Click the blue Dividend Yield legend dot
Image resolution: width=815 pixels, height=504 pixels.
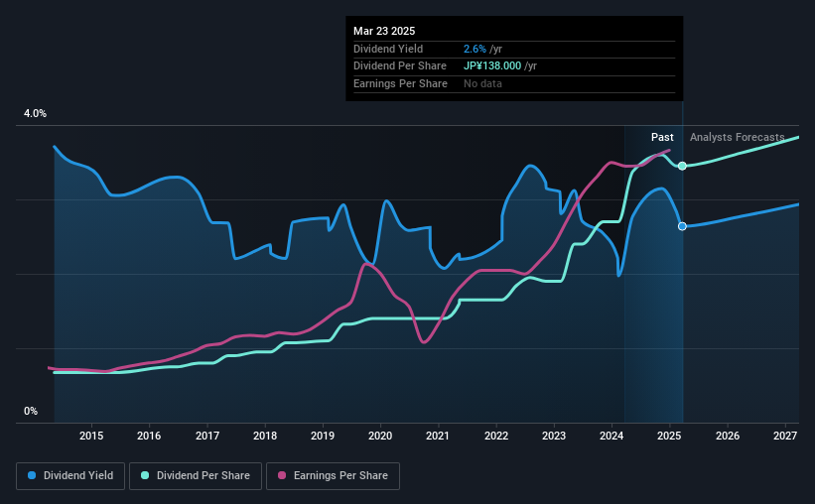(x=32, y=475)
